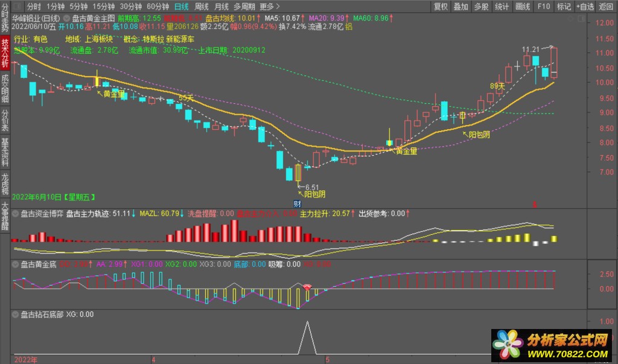Viewport: 618px width, 364px height.
Task: Click the blue 财 marker on the chart
Action: coord(298,204)
